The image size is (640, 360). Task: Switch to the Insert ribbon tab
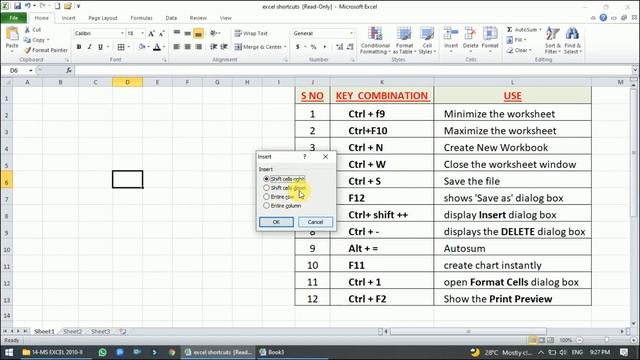[x=69, y=18]
